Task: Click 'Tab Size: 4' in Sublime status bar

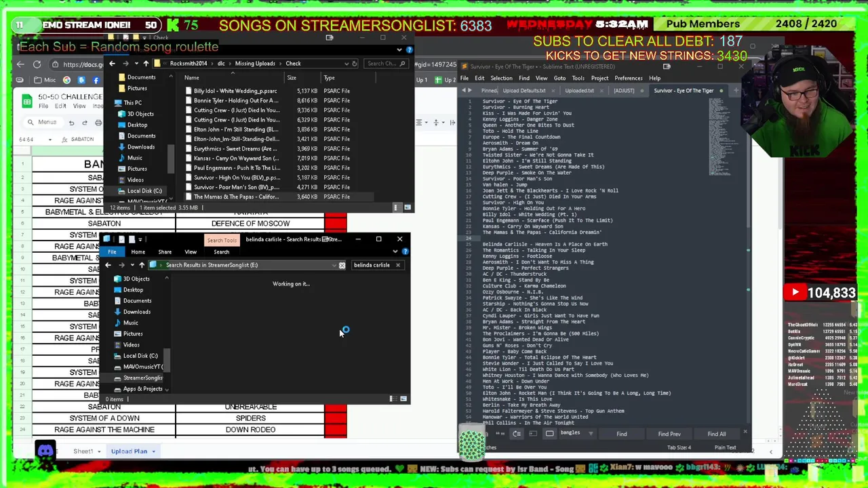Action: [x=679, y=447]
